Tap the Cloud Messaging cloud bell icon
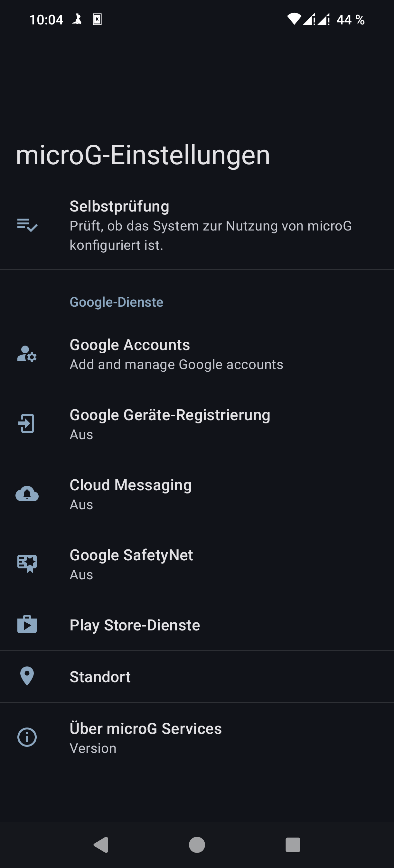 [27, 494]
